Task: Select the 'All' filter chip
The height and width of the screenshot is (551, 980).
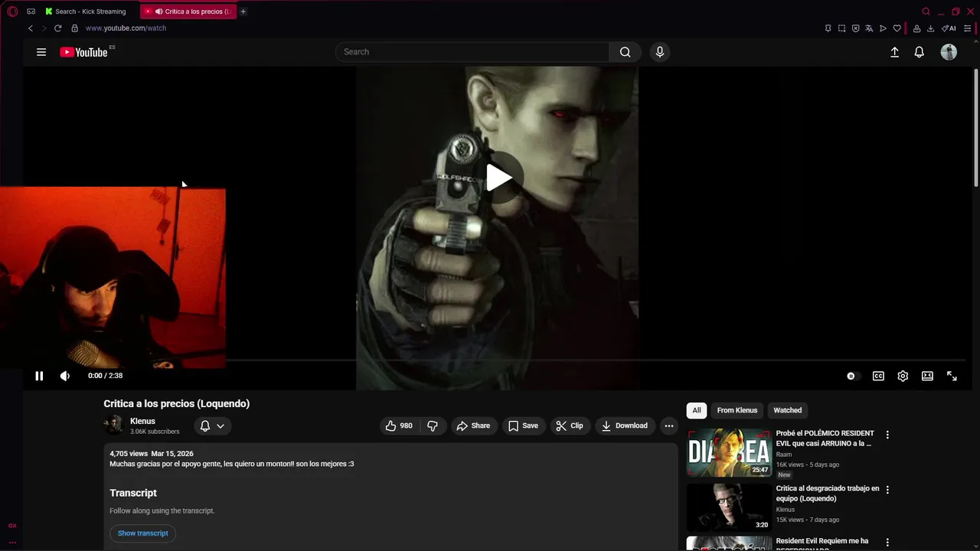Action: tap(697, 410)
